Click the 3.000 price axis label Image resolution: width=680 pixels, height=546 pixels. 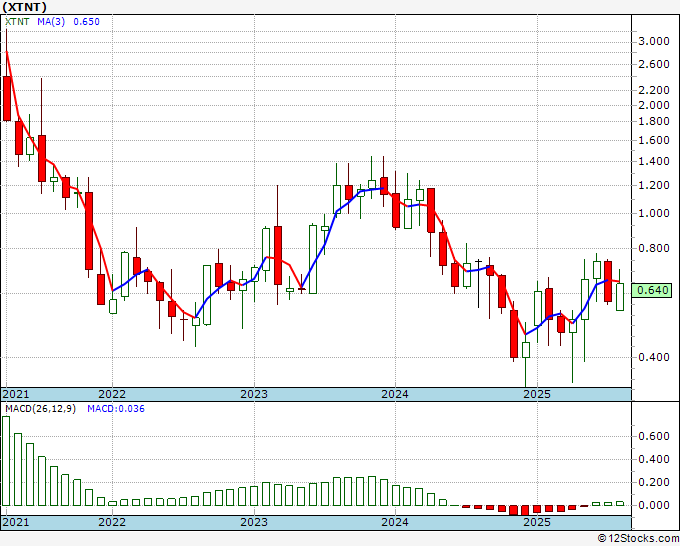[654, 41]
